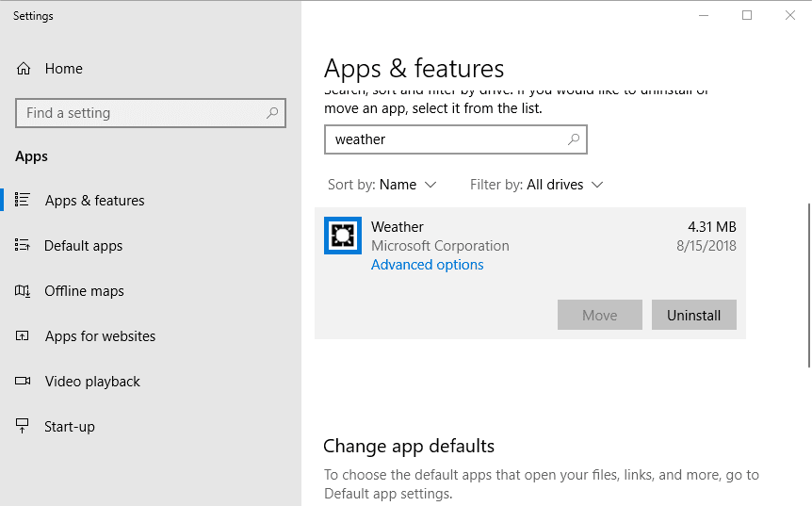Click the Home icon in sidebar

[24, 69]
